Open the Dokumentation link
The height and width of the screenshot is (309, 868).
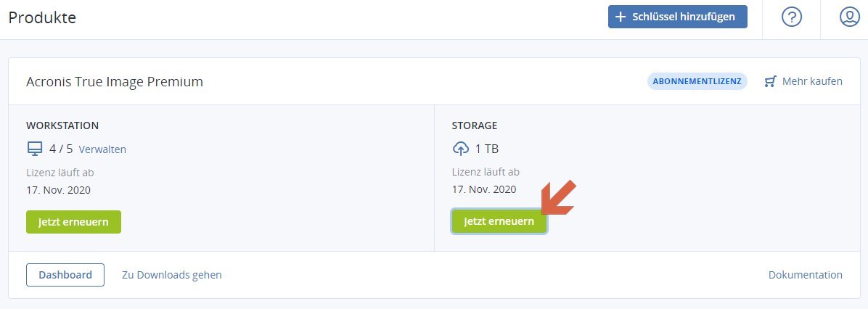pos(805,275)
